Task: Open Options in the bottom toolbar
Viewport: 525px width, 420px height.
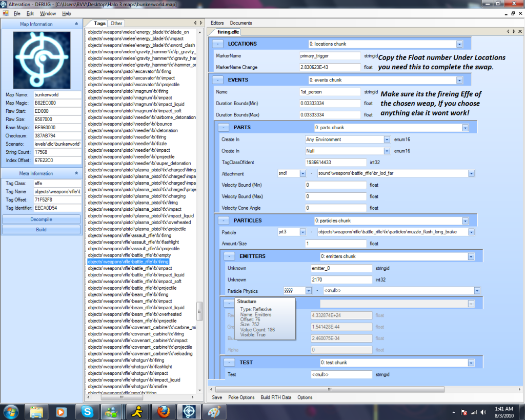Action: (x=305, y=397)
